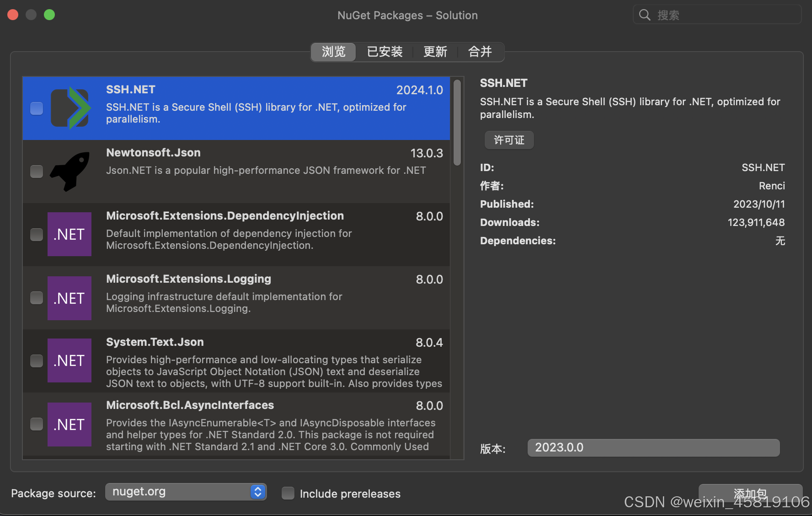
Task: Click the .NET icon for System.Text.Json
Action: point(69,360)
